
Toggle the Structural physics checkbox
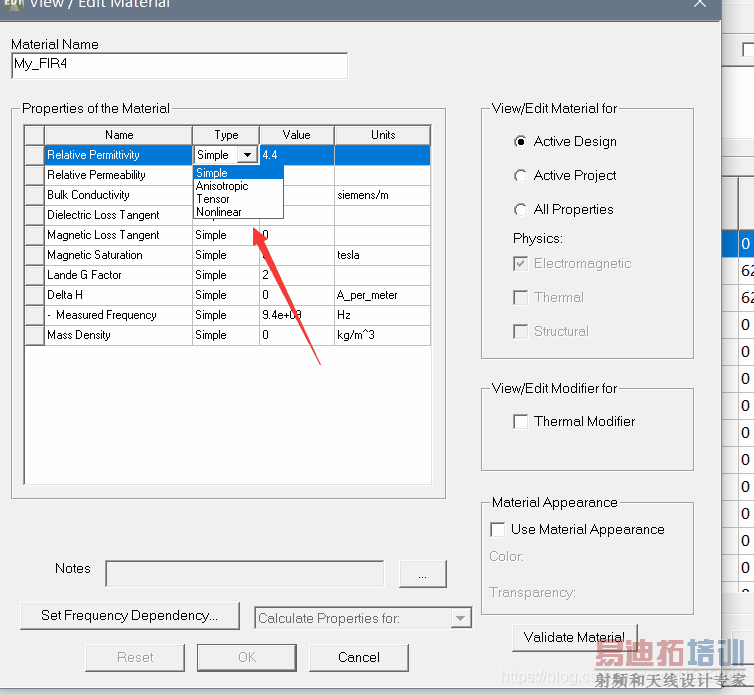[520, 331]
